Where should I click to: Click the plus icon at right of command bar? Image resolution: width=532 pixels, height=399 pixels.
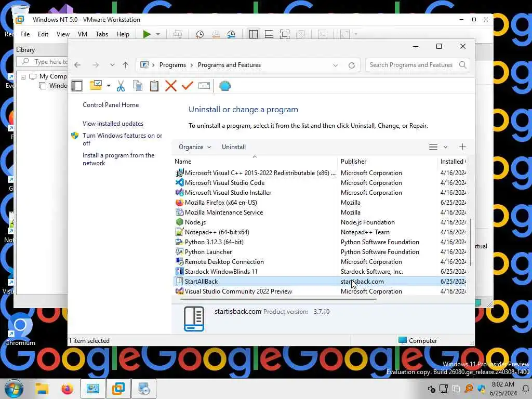pyautogui.click(x=462, y=147)
